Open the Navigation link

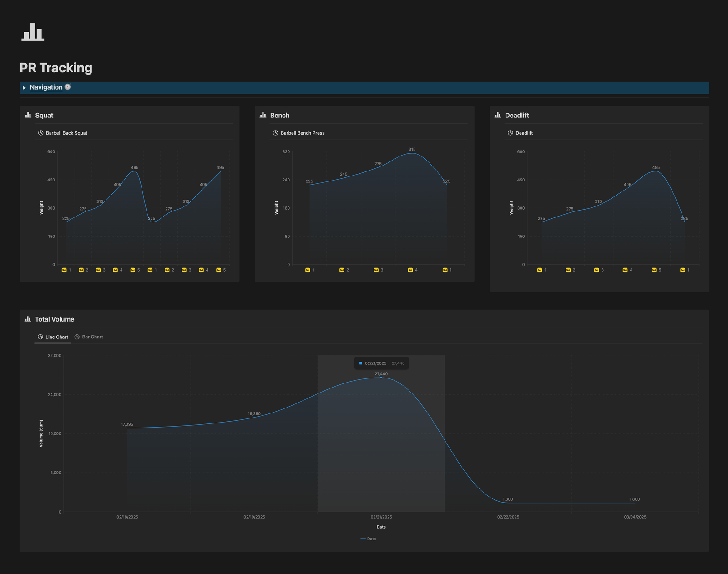pyautogui.click(x=46, y=87)
